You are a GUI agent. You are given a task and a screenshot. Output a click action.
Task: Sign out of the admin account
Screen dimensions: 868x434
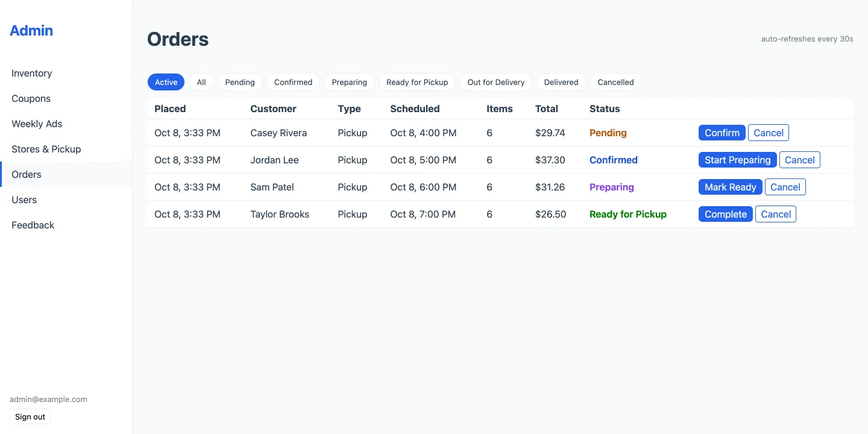pos(30,417)
